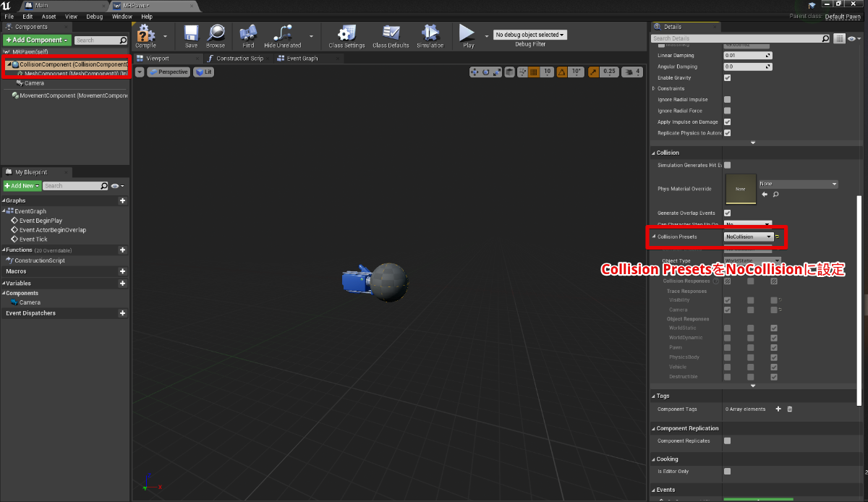Open the Lit view mode menu
The width and height of the screenshot is (868, 502).
203,72
